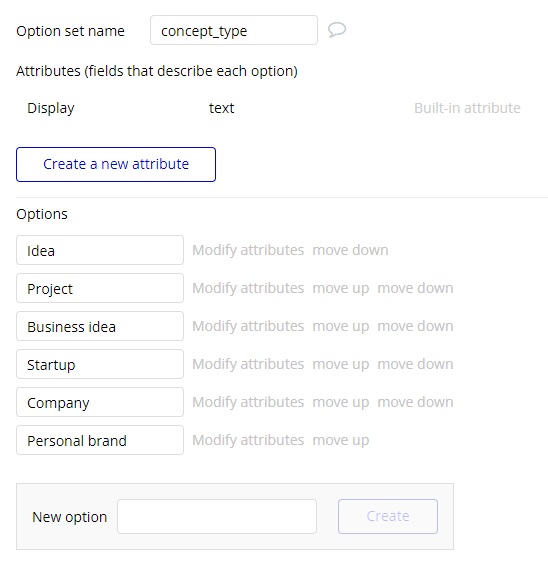
Task: Move the Startup option down
Action: pyautogui.click(x=415, y=364)
